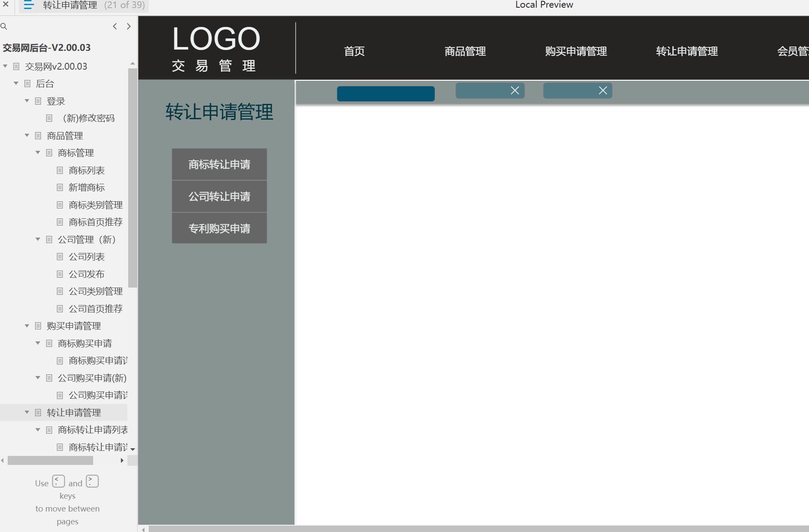
Task: Open 会员管理 in top navigation
Action: click(793, 51)
